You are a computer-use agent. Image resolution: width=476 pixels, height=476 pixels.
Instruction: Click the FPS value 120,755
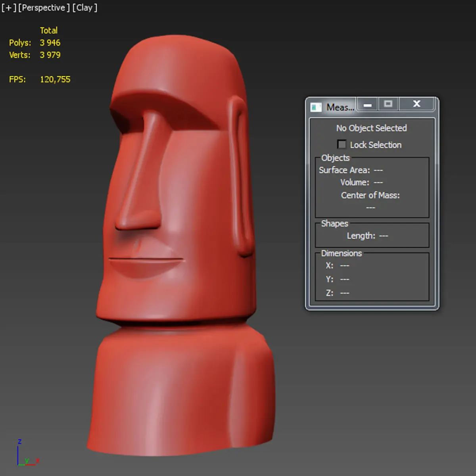point(55,79)
